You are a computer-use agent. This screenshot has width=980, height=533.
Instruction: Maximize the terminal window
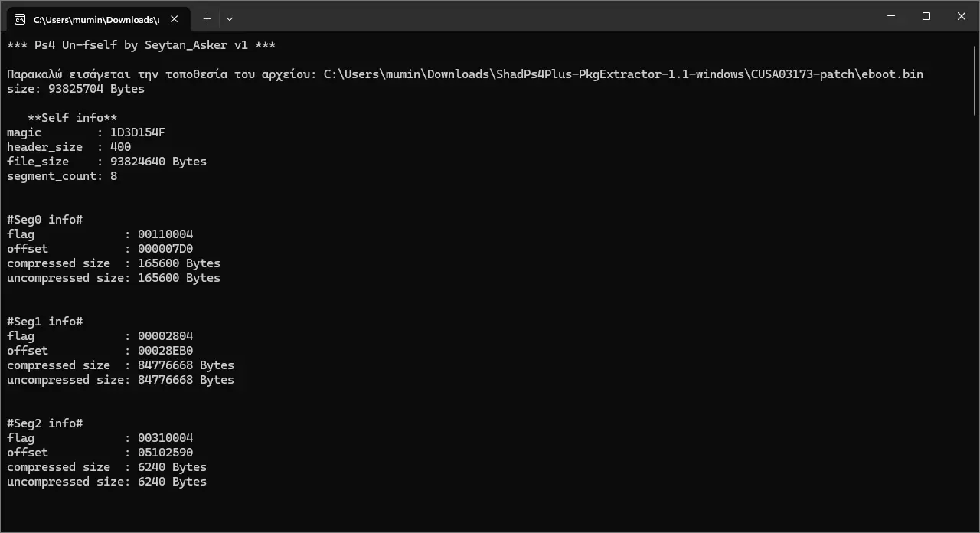926,16
